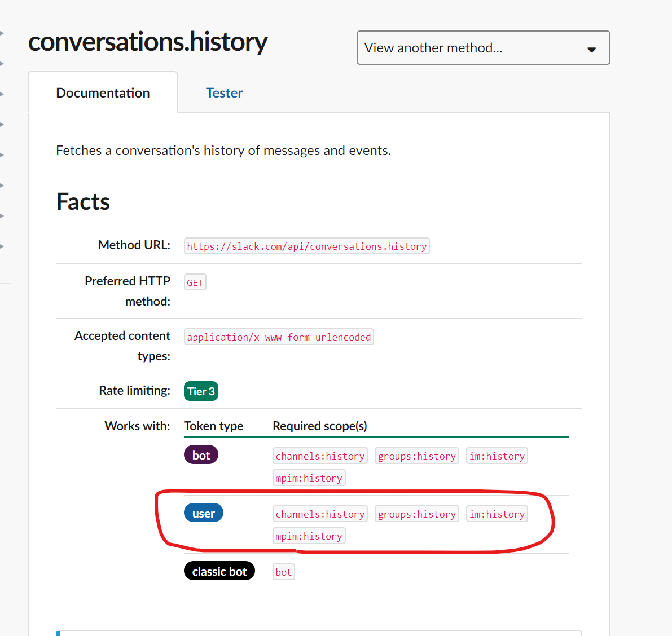
Task: Select the circled user token type badge
Action: [203, 513]
